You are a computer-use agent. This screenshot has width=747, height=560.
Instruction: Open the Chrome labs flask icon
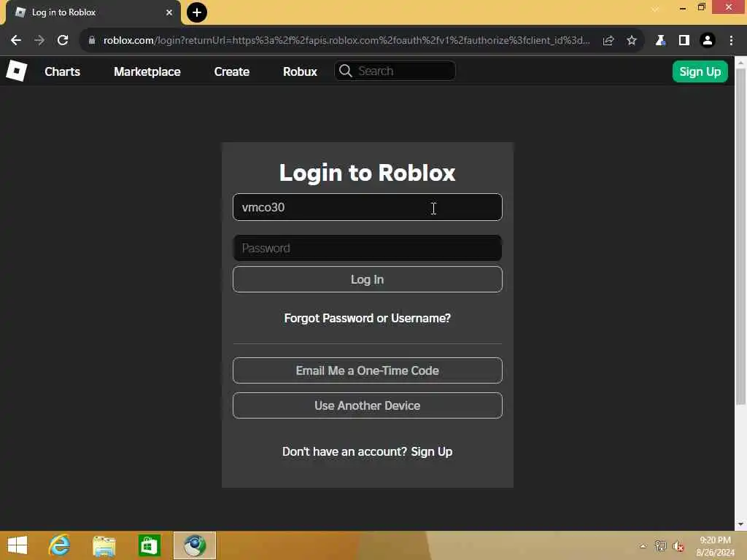pos(660,41)
